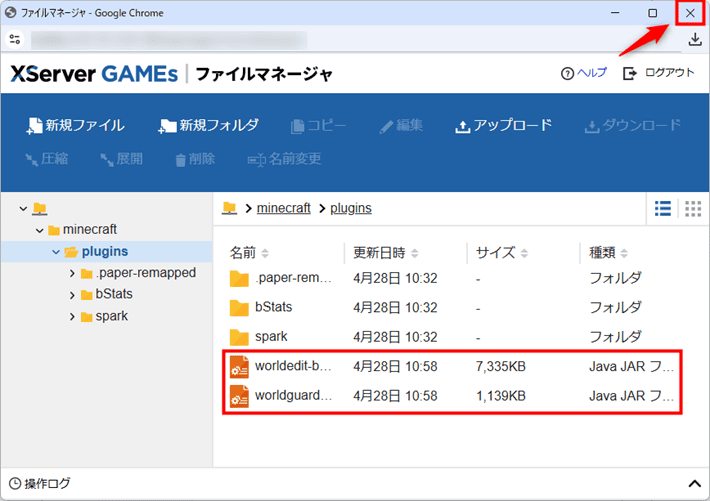The width and height of the screenshot is (710, 501).
Task: Click the XServer GAMEs logo
Action: click(x=94, y=73)
